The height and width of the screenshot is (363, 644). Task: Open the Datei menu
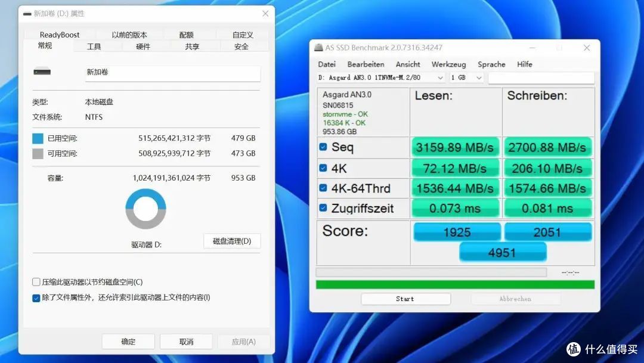327,64
